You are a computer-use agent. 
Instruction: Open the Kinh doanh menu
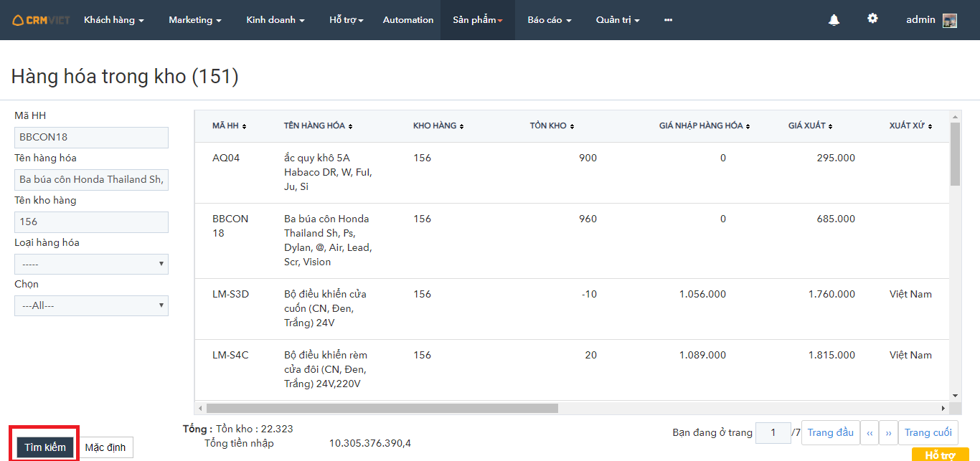(x=275, y=20)
